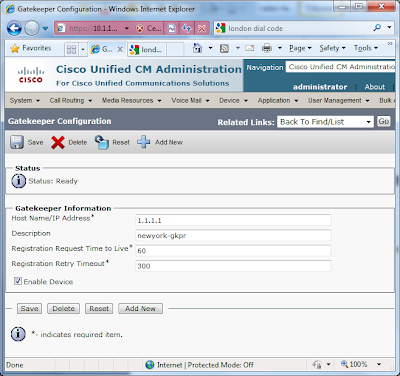Open the Tools menu

click(x=366, y=48)
